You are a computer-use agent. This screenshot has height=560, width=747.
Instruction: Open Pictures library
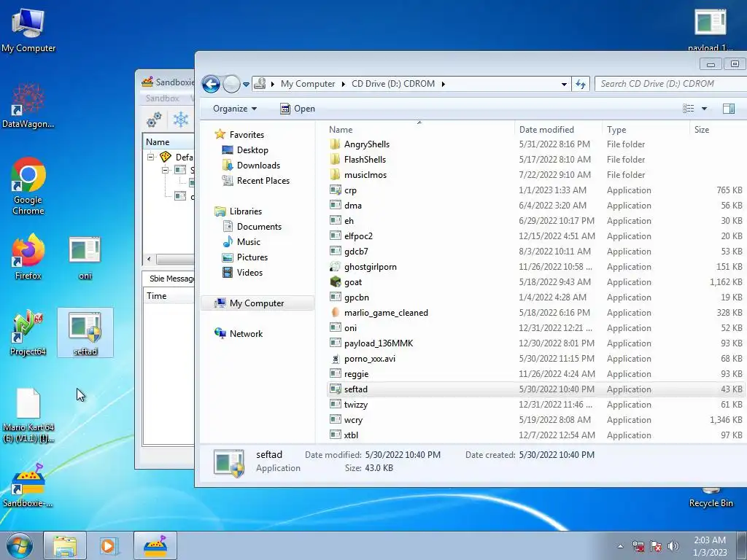tap(252, 257)
